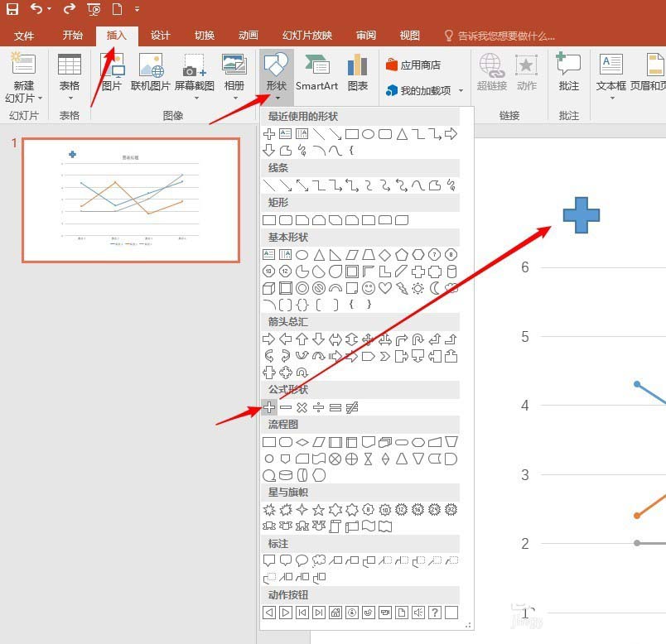The image size is (666, 644).
Task: Select the not-equal sign in 公式形状
Action: (x=352, y=407)
